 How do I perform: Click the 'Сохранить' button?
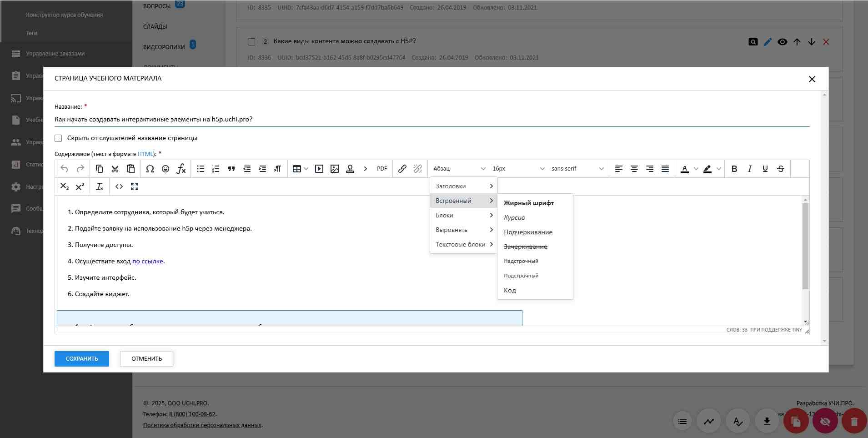coord(82,359)
